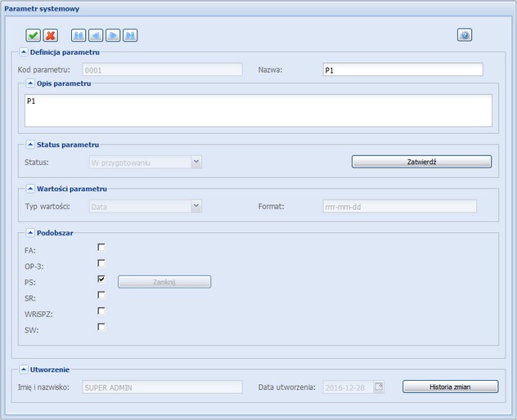Open calendar icon beside Data utworzenia
This screenshot has height=420, width=517.
click(x=379, y=386)
